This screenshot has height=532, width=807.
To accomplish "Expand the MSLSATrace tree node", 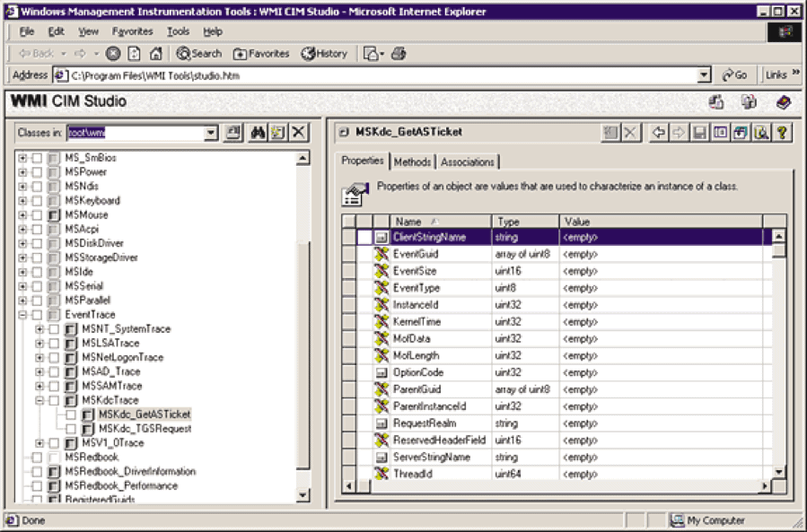I will [39, 344].
